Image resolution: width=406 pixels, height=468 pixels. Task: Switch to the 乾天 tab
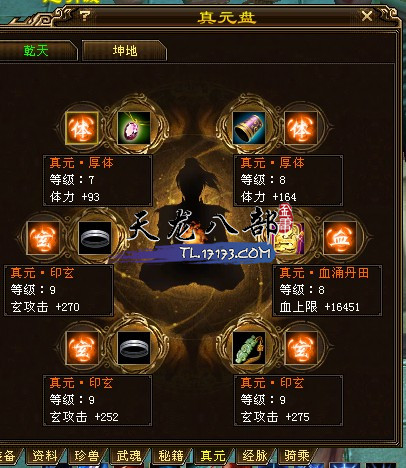(37, 51)
